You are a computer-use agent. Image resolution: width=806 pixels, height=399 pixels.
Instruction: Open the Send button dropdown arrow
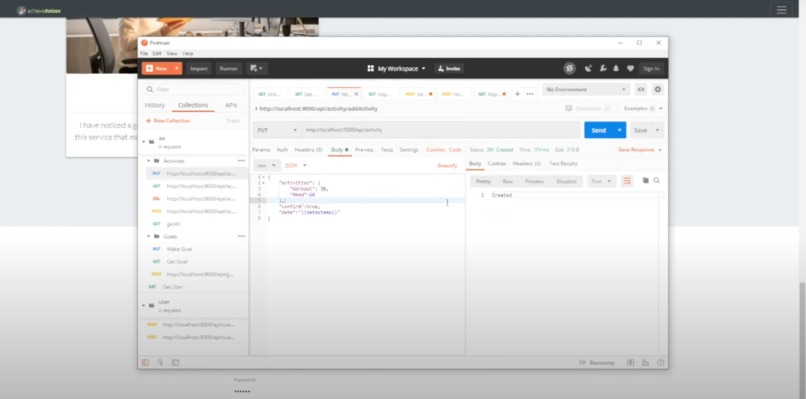pyautogui.click(x=620, y=130)
